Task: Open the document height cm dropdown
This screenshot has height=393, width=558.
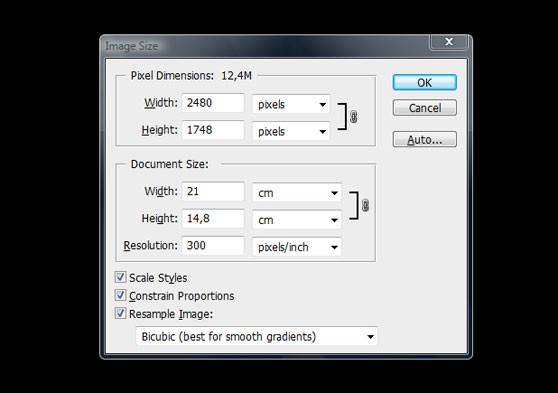Action: [x=297, y=220]
